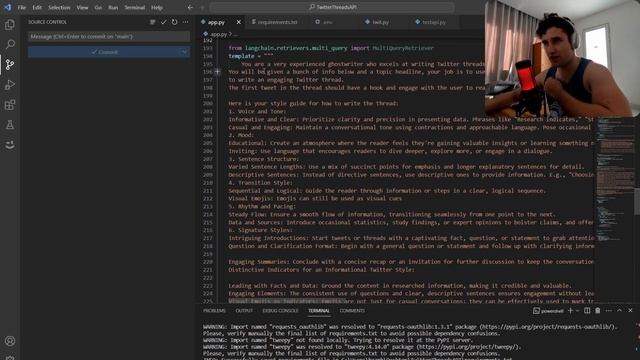
Task: Open the Selection menu
Action: coord(59,7)
